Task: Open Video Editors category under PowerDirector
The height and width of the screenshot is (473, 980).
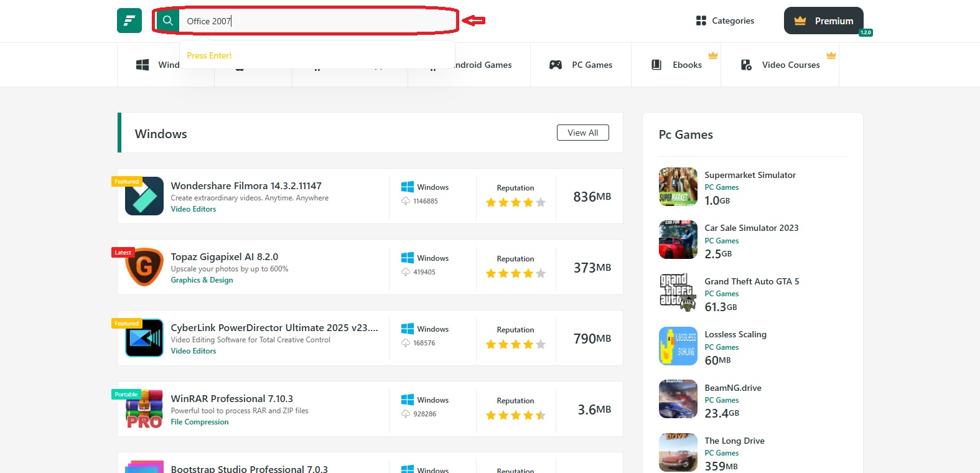Action: click(x=194, y=351)
